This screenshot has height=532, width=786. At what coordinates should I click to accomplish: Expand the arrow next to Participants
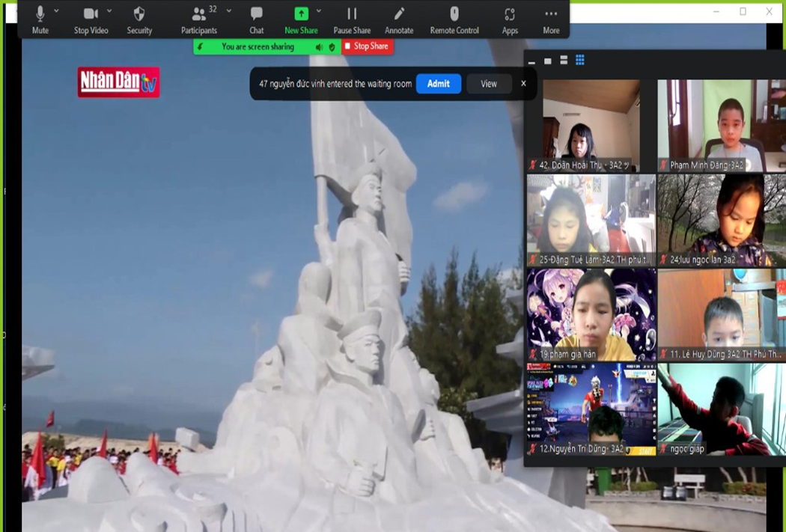[229, 11]
